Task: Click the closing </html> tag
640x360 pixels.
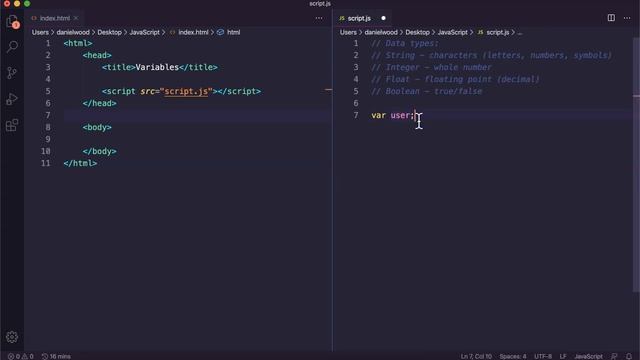Action: pos(80,163)
